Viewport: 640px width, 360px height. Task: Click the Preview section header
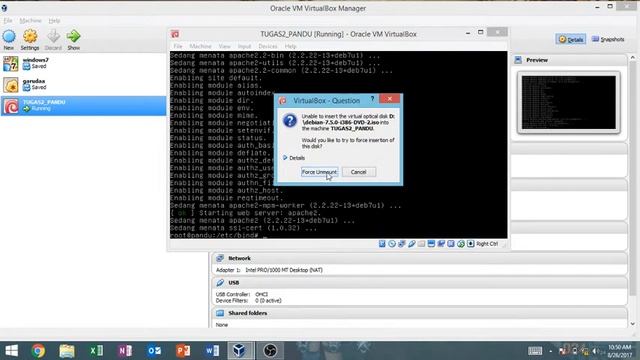(569, 60)
